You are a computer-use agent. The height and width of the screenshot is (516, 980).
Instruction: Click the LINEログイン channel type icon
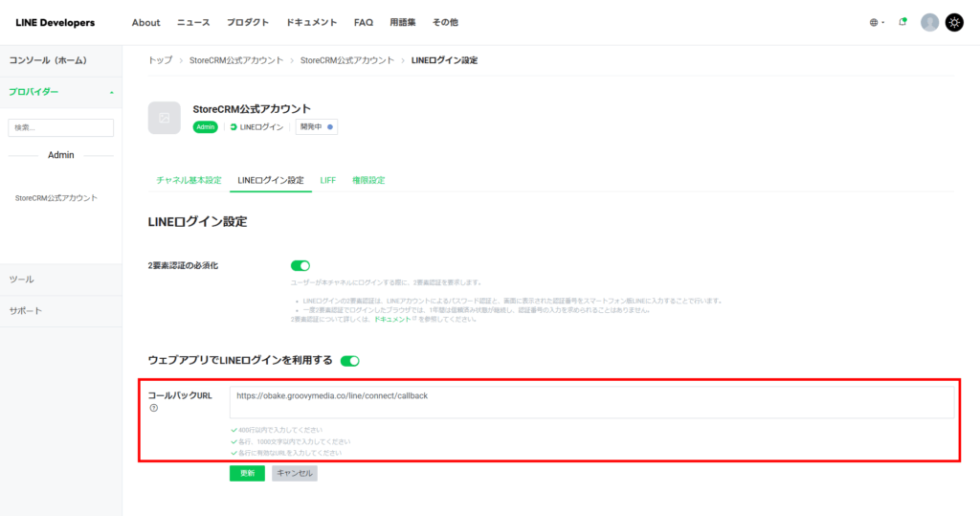pos(234,126)
